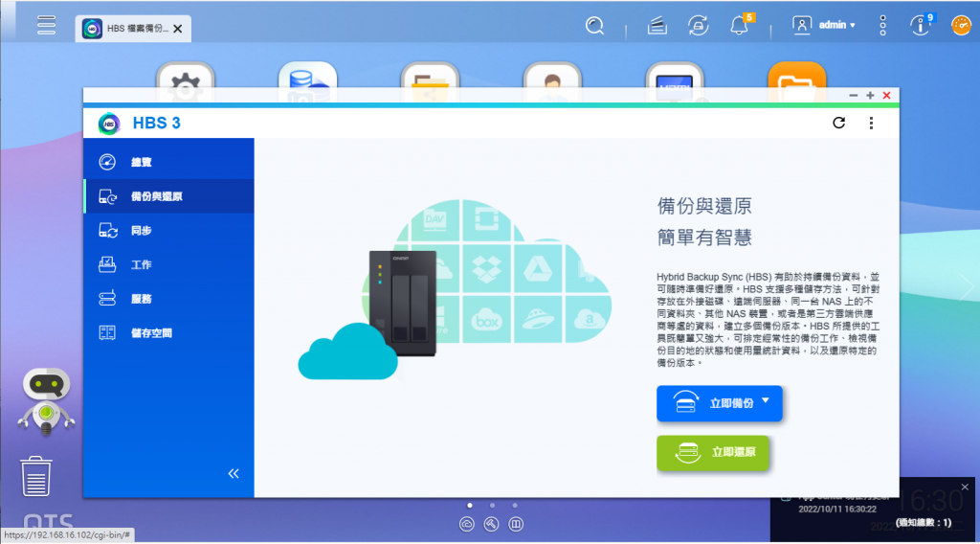The height and width of the screenshot is (544, 980).
Task: Collapse the HBS sidebar with double chevron
Action: (x=234, y=473)
